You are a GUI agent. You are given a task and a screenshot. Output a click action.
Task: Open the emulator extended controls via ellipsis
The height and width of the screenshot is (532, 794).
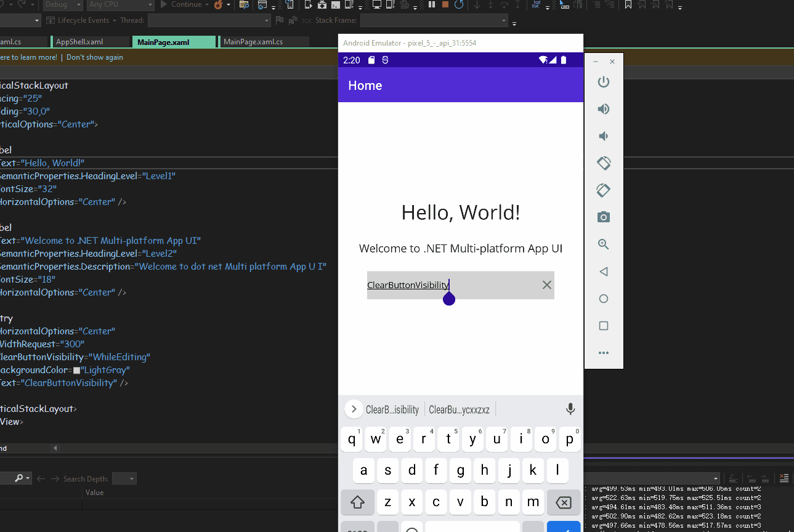603,353
